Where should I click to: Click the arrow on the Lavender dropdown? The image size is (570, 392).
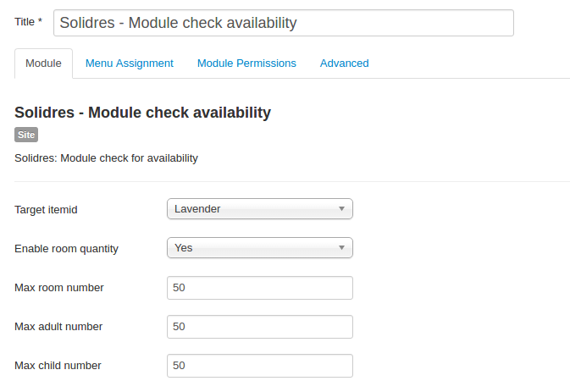pyautogui.click(x=341, y=208)
